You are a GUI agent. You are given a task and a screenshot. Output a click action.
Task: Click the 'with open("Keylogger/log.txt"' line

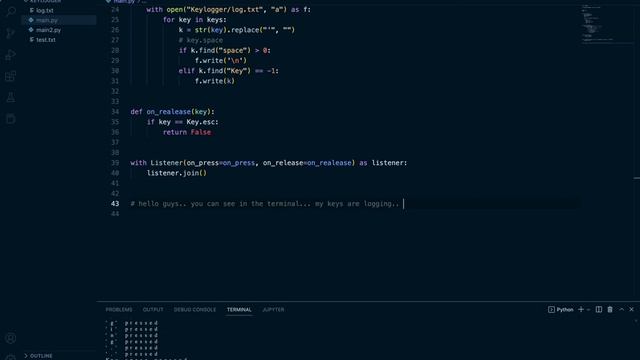(229, 9)
